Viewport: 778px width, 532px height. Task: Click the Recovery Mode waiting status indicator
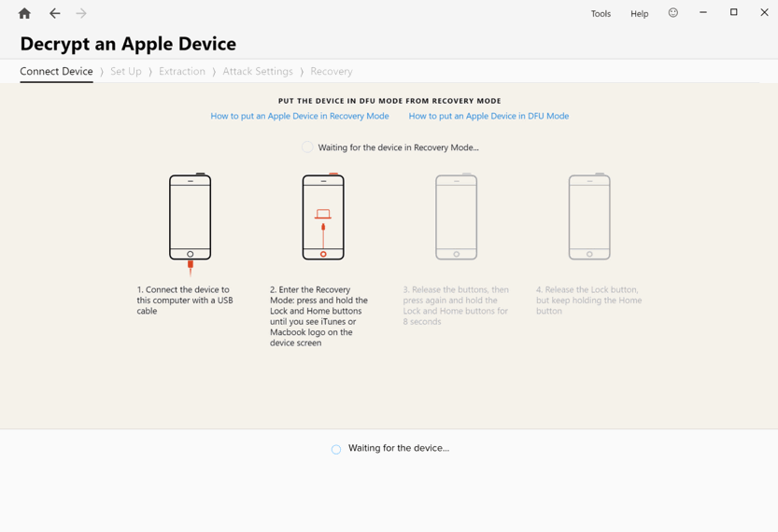tap(307, 147)
